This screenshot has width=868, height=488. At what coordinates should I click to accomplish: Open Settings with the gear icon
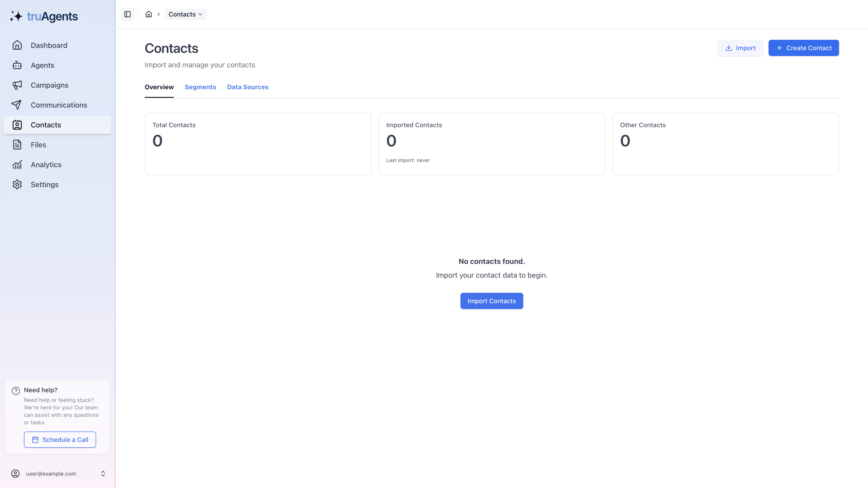[17, 184]
